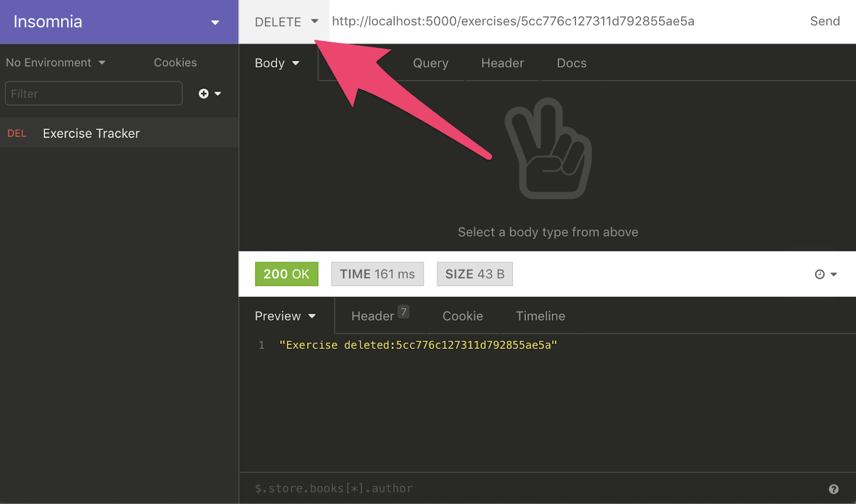Open the response Cookie tab
Screen dimensions: 856x504
click(x=463, y=316)
